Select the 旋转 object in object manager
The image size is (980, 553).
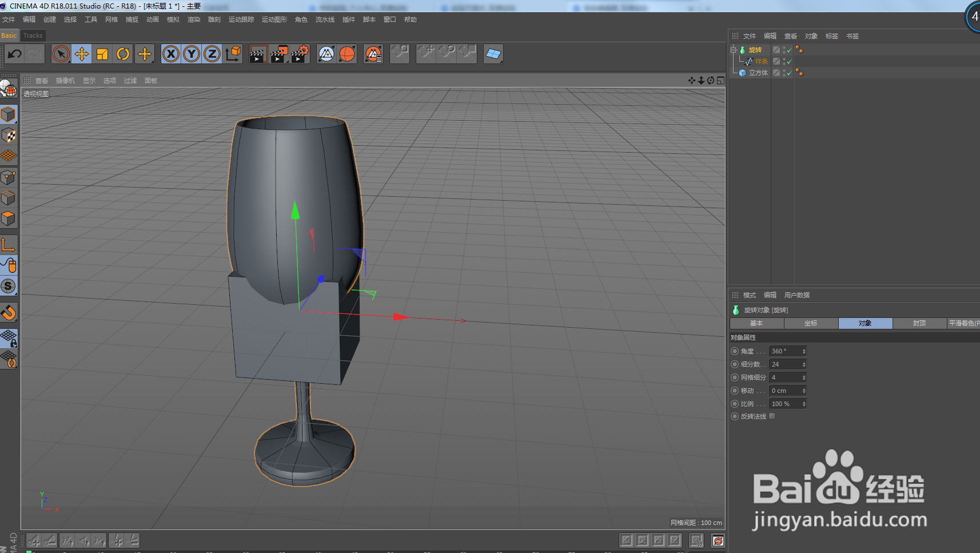pyautogui.click(x=755, y=50)
